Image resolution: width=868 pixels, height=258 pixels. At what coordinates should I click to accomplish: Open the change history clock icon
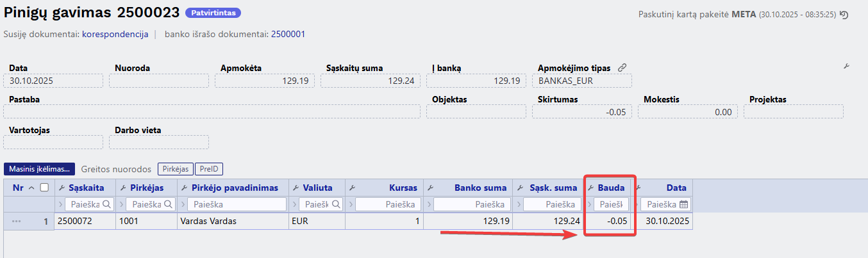point(844,15)
